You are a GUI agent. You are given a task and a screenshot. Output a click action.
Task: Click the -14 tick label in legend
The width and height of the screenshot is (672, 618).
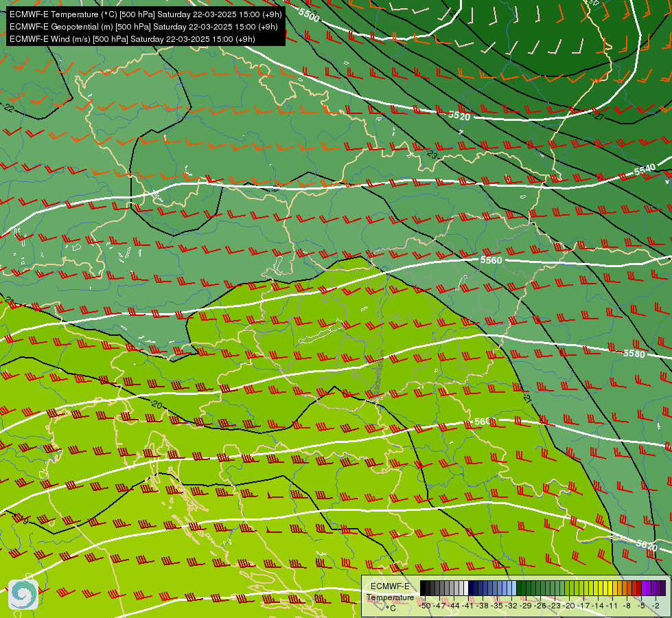coord(597,606)
